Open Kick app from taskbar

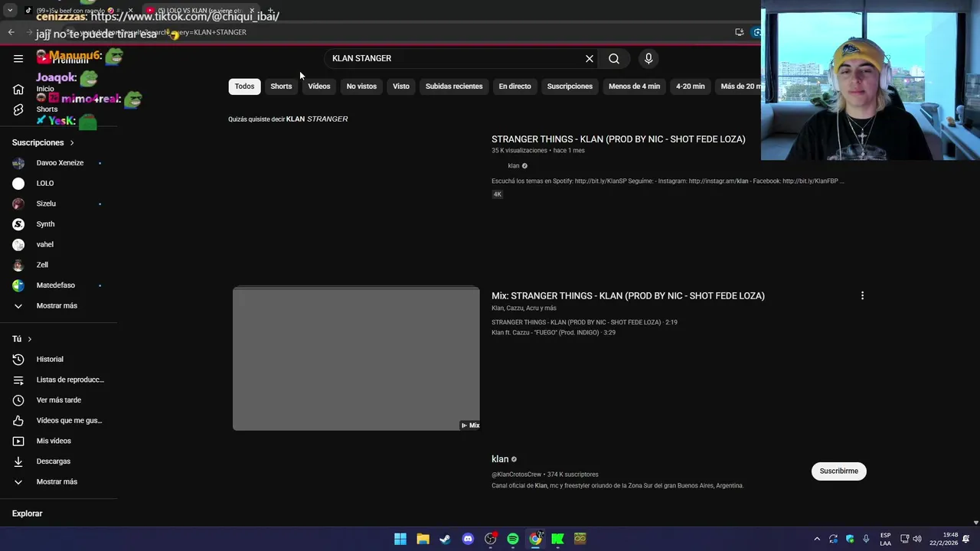pos(557,539)
